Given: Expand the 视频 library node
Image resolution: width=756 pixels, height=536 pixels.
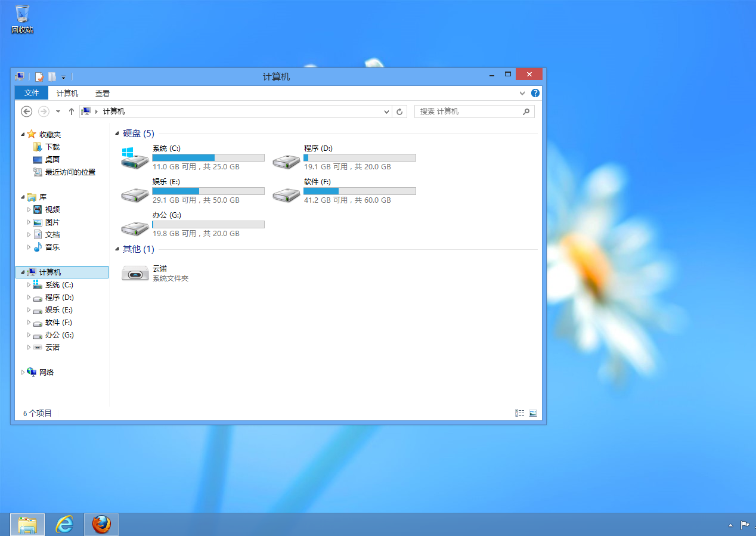Looking at the screenshot, I should point(29,210).
